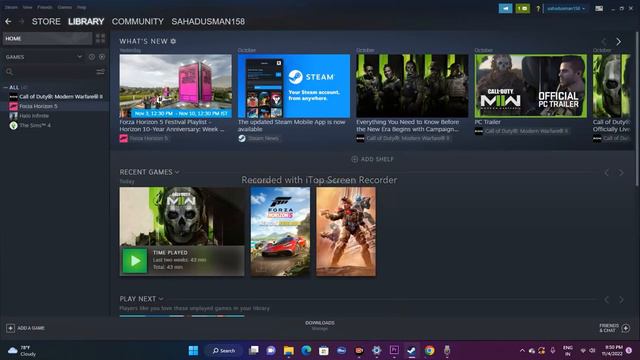Open the taskbar clock and date
The image size is (640, 360).
click(611, 351)
